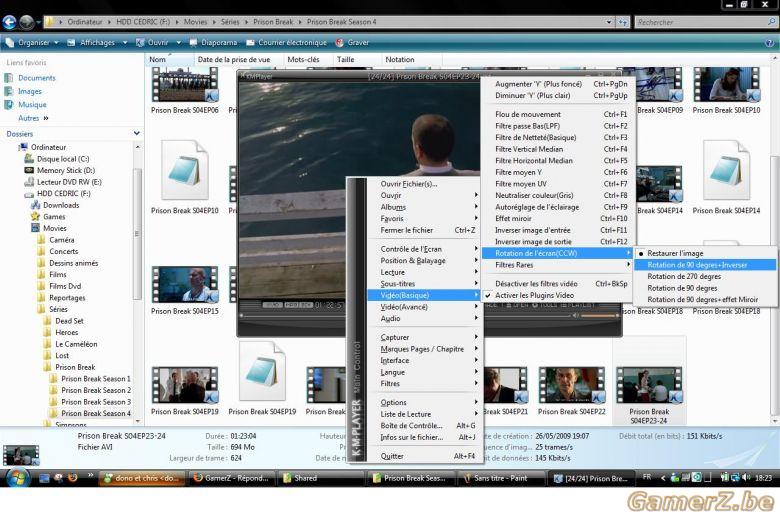Expand the Sous-titres submenu
The width and height of the screenshot is (780, 519).
[423, 284]
